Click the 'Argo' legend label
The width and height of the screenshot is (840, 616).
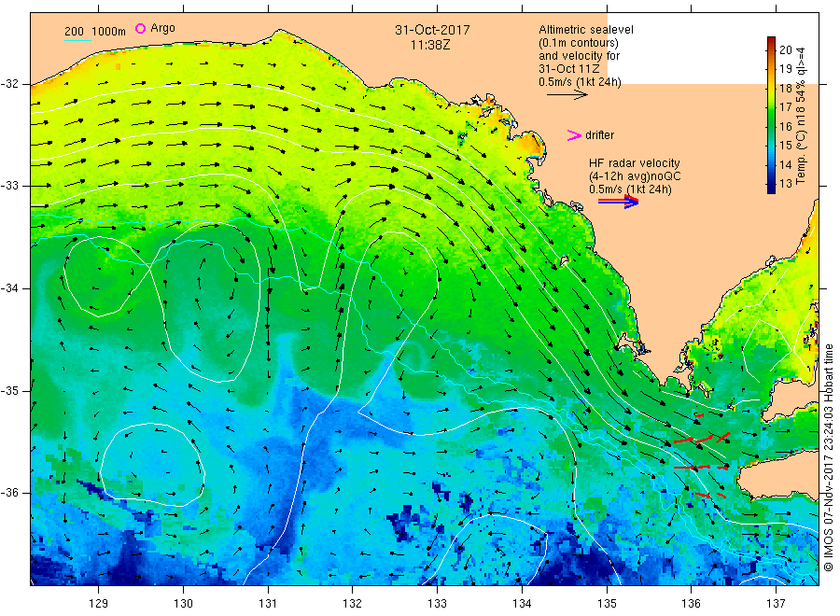coord(162,28)
